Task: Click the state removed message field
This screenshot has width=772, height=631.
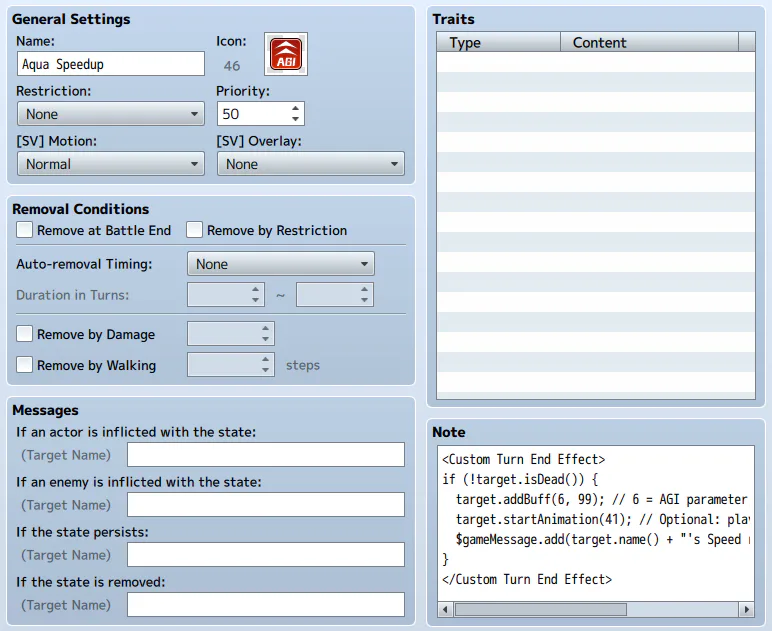Action: (266, 604)
